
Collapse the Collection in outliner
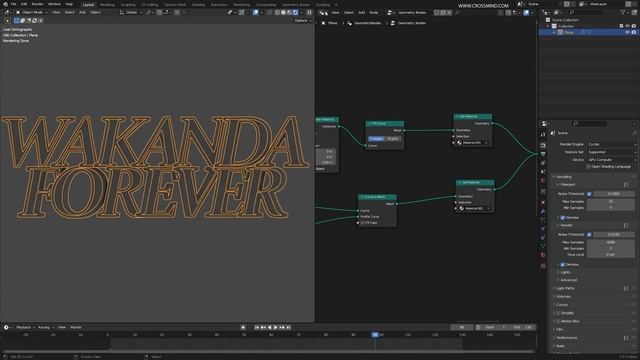[548, 26]
